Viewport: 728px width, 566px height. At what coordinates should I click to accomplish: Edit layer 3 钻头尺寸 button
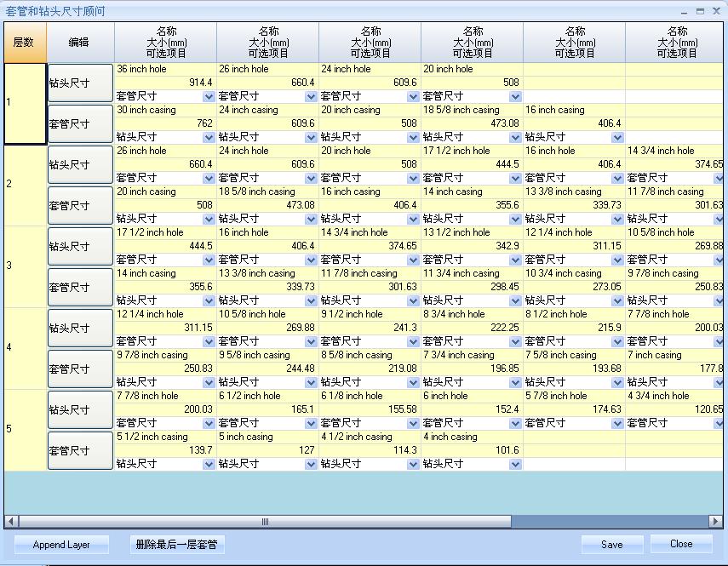[80, 246]
